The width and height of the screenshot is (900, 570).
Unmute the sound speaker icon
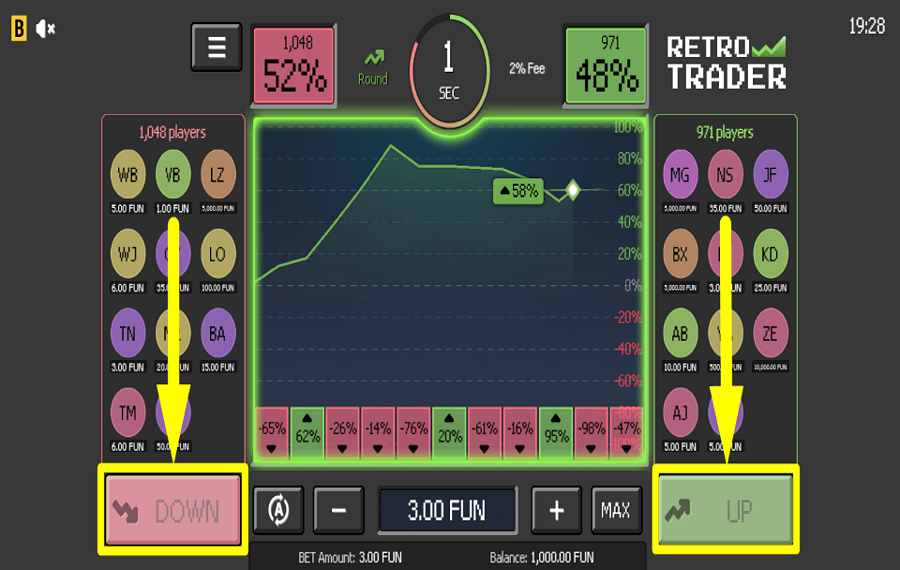coord(45,29)
